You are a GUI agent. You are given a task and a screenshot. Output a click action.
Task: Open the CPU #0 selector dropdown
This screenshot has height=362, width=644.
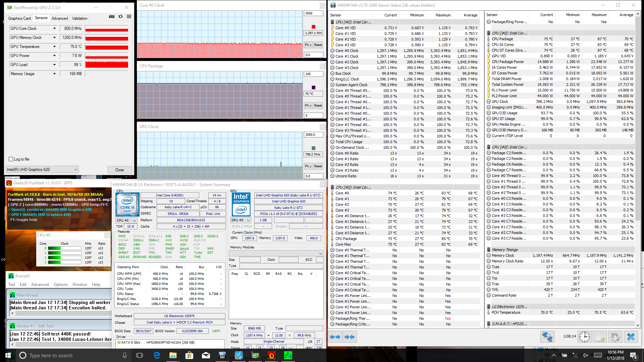(127, 221)
